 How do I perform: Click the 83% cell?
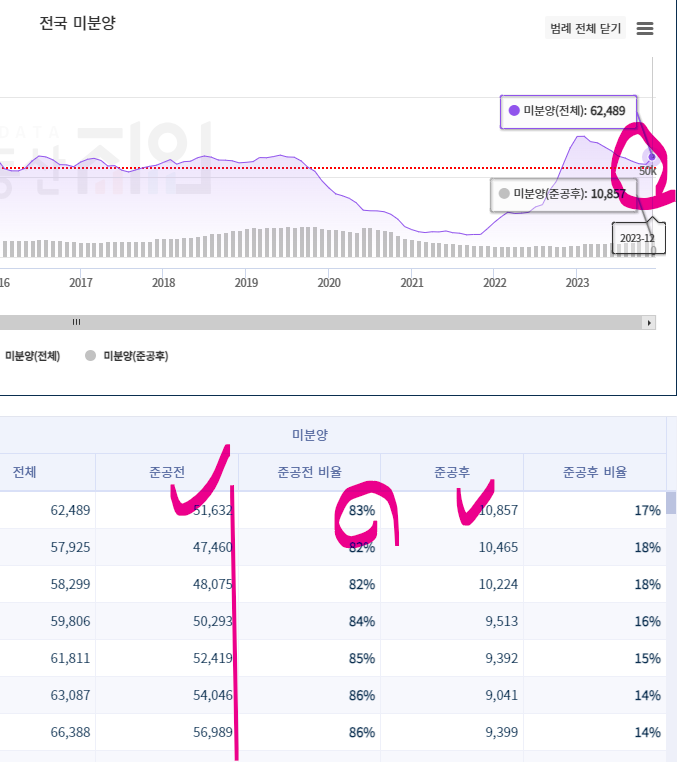[362, 510]
